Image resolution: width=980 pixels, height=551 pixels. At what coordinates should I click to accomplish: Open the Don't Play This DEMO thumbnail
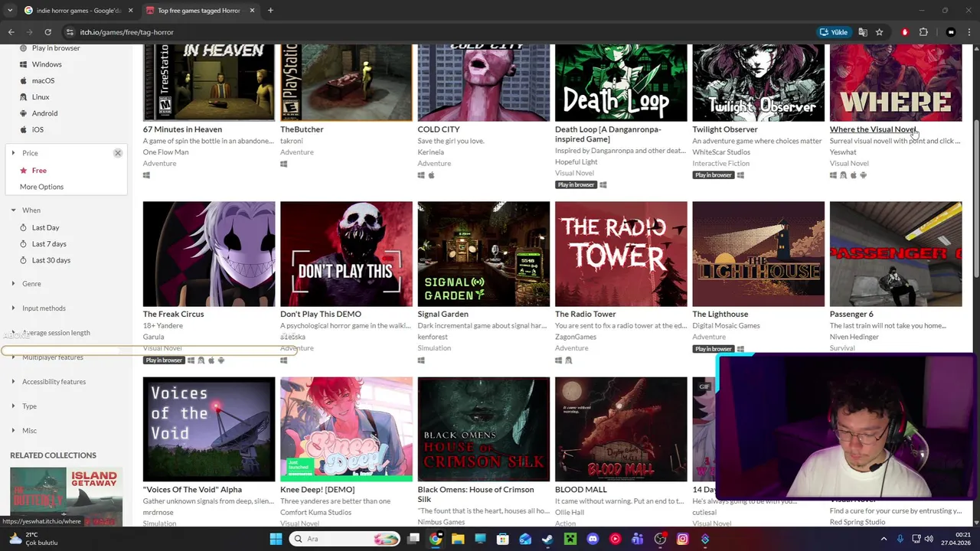point(346,254)
